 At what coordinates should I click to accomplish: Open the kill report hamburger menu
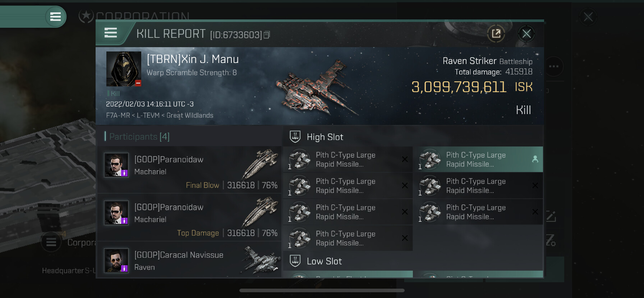111,33
